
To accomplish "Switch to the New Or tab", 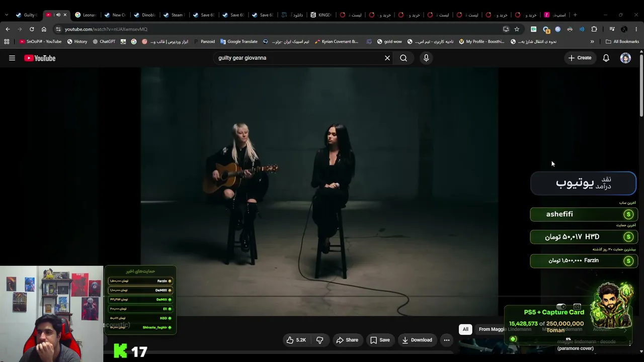I will 115,15.
